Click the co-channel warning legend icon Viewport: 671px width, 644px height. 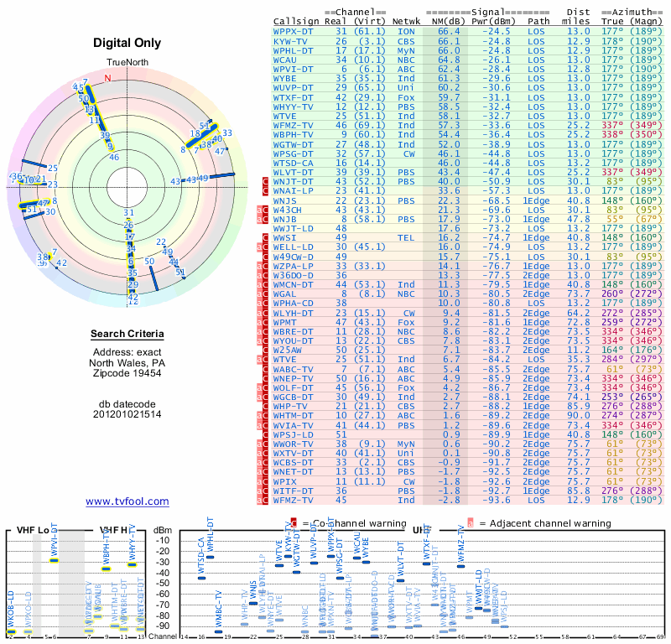pyautogui.click(x=294, y=522)
